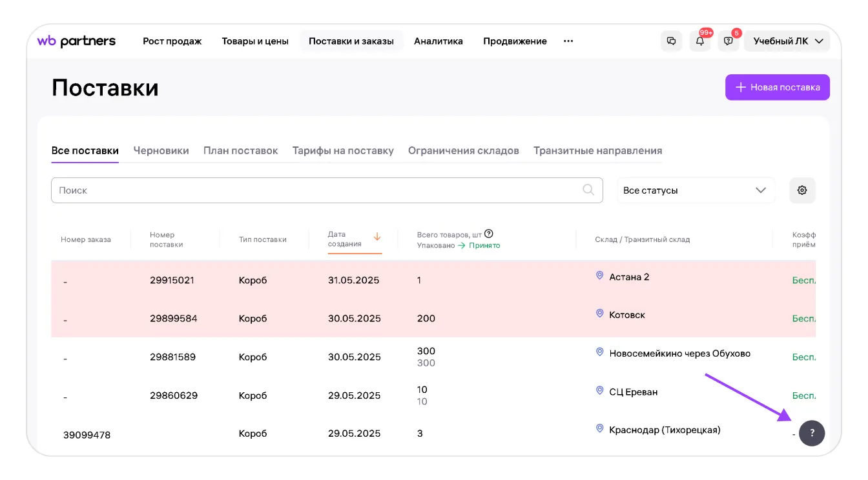Viewport: 868px width, 480px height.
Task: Open the notifications bell icon
Action: point(700,41)
